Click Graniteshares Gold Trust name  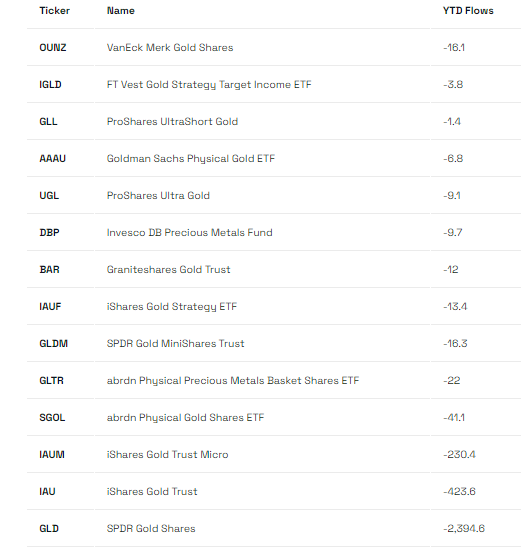point(169,270)
